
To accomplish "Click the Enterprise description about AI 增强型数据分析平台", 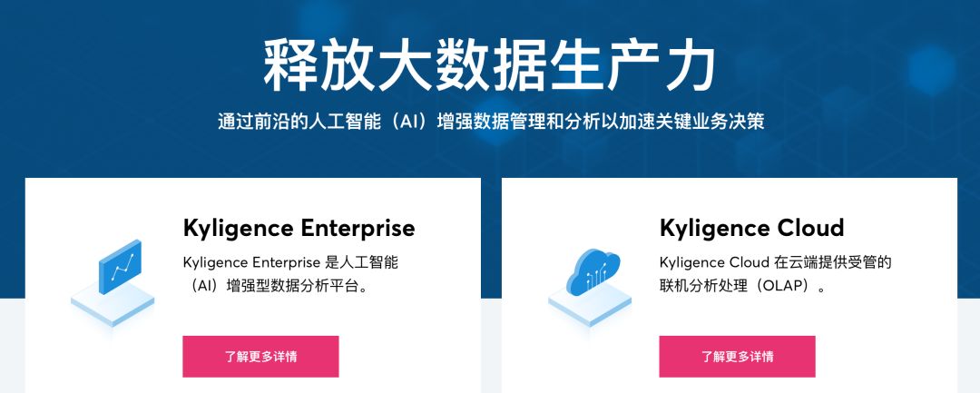I will pyautogui.click(x=290, y=274).
